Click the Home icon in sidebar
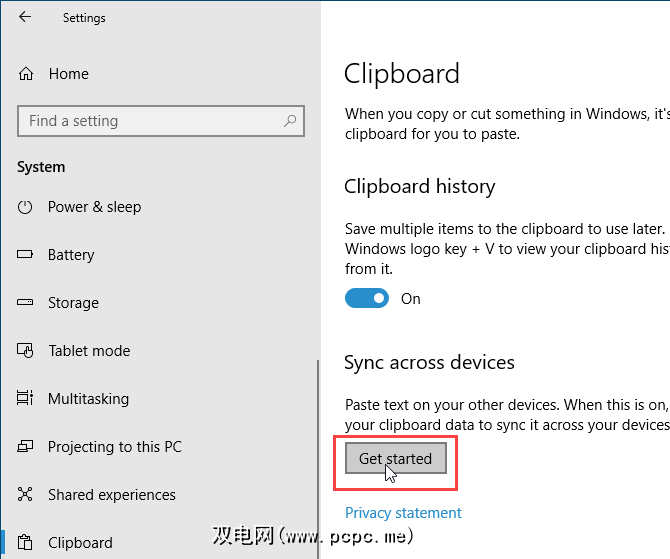The width and height of the screenshot is (670, 559). [x=26, y=74]
